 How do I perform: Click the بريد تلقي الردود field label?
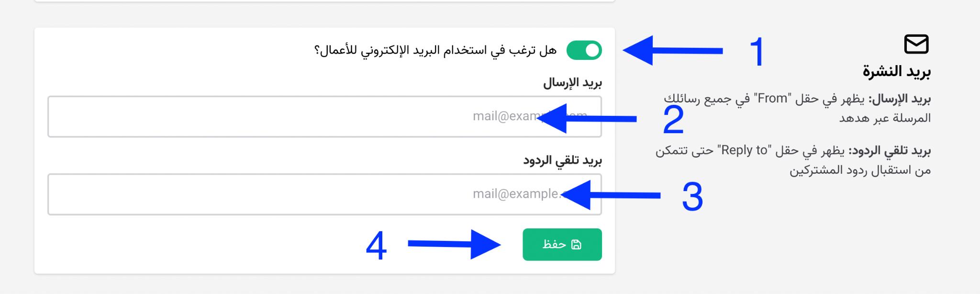[x=562, y=161]
